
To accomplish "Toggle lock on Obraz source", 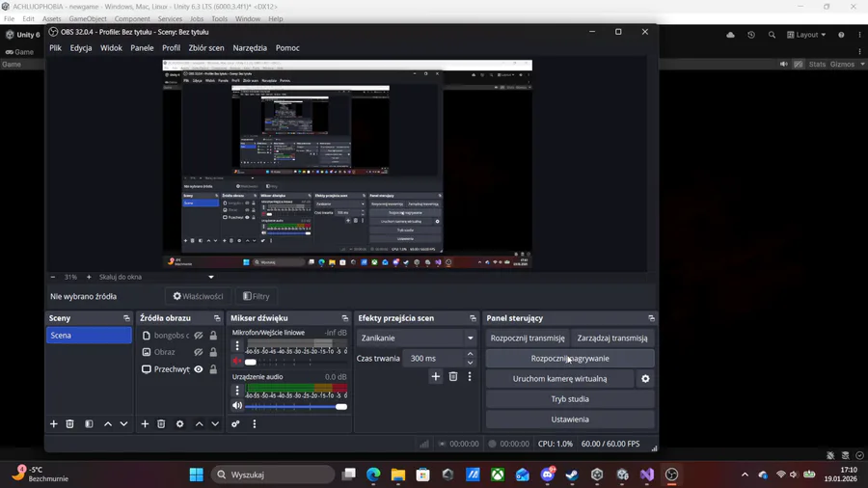I will pos(213,352).
